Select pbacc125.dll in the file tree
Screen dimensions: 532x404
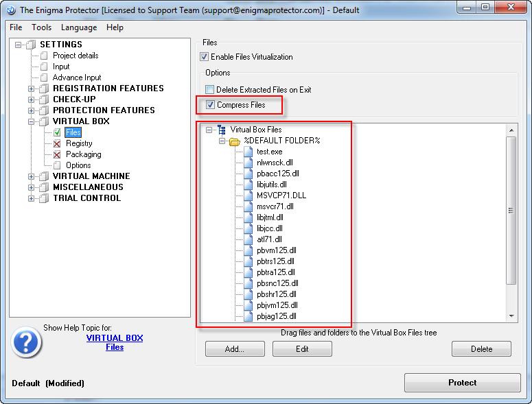[x=278, y=174]
